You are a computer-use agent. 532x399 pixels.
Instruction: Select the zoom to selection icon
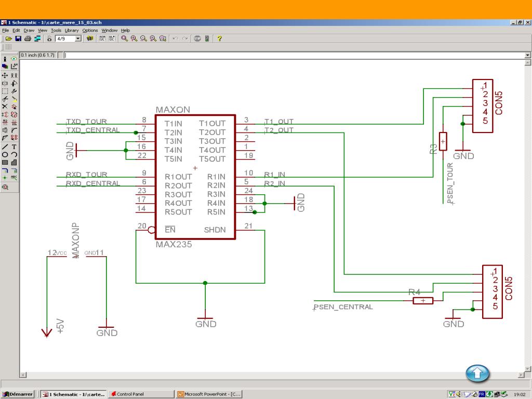[163, 38]
